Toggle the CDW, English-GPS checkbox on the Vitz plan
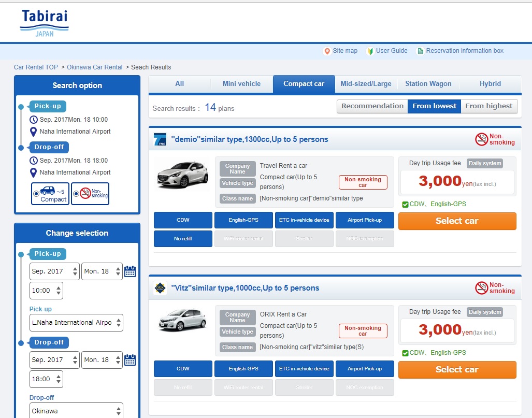The width and height of the screenshot is (532, 418). (x=405, y=353)
